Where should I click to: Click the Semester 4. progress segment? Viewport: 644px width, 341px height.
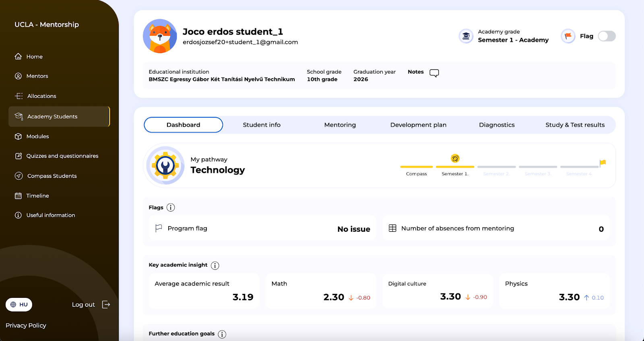tap(579, 167)
